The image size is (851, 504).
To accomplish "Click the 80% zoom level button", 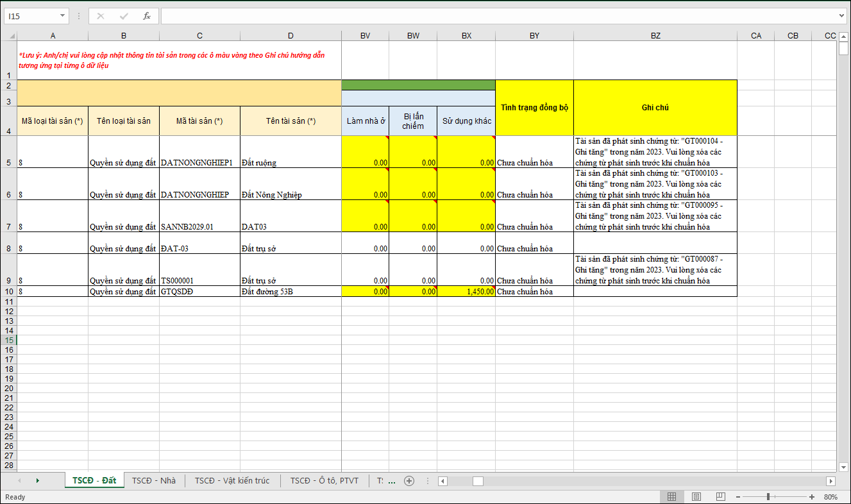I will 831,497.
